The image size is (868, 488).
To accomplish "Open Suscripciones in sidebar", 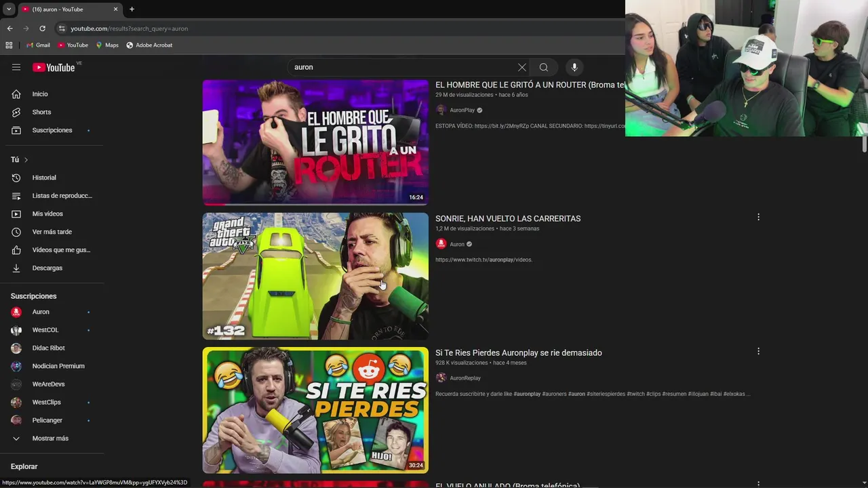I will tap(53, 130).
